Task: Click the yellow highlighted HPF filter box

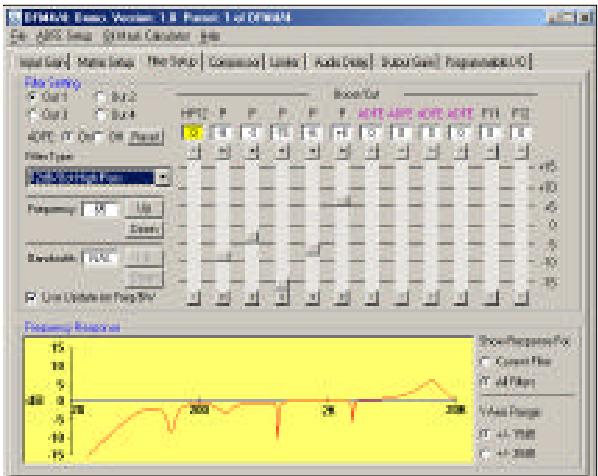Action: [194, 132]
